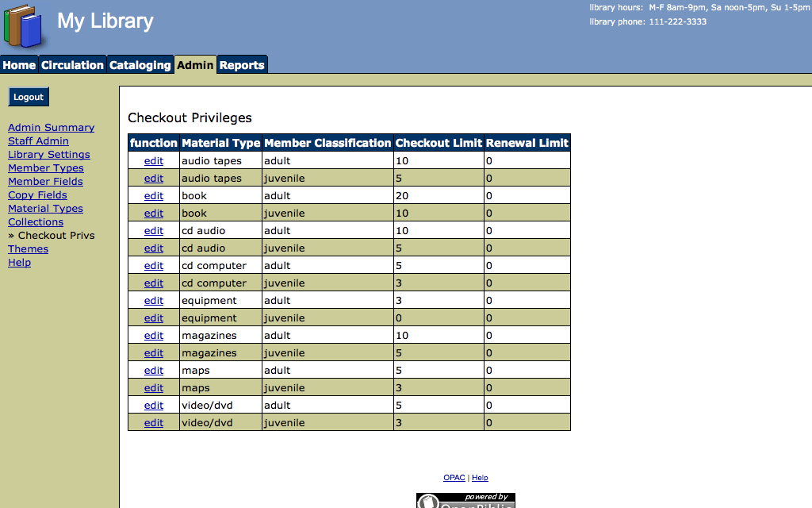Go to the Reports tab
Viewport: 812px width, 508px height.
point(242,65)
